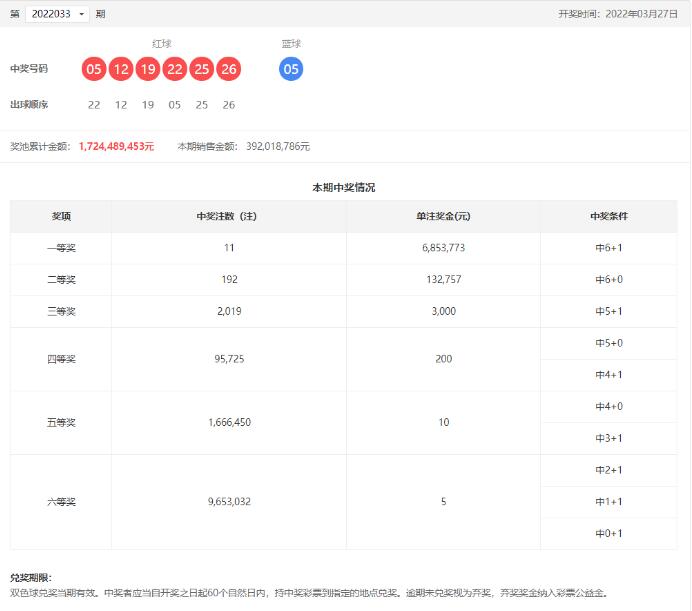Image resolution: width=692 pixels, height=611 pixels.
Task: Click the 奖项 column header
Action: (61, 216)
